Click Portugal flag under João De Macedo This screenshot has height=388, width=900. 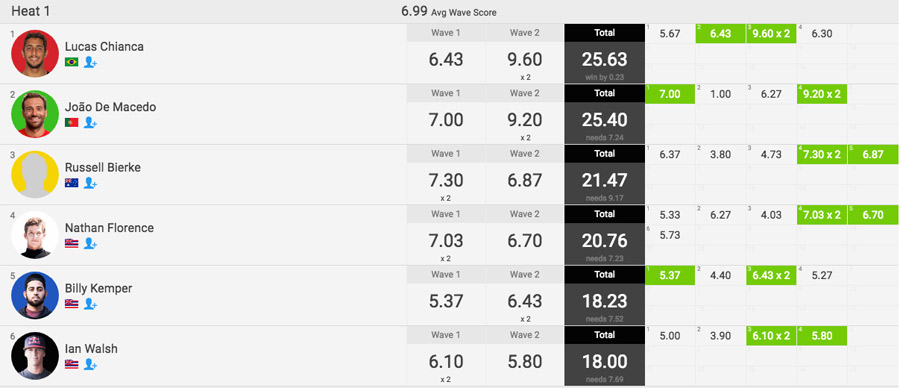(72, 122)
